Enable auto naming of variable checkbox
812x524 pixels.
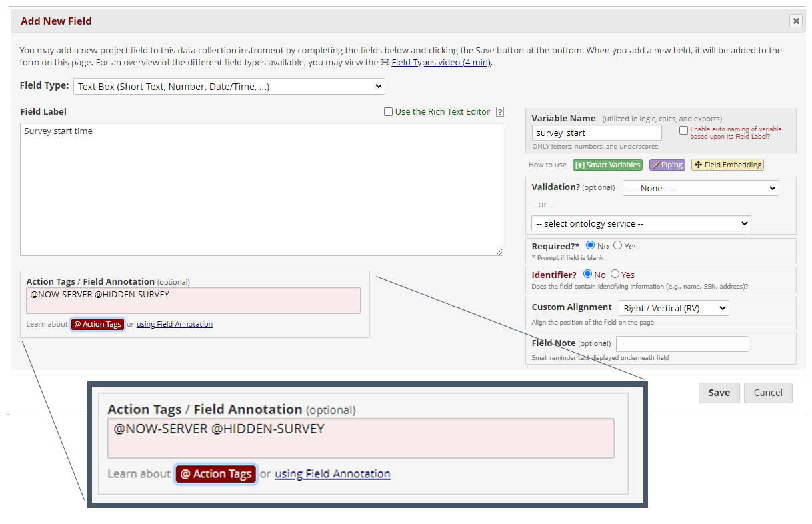pyautogui.click(x=683, y=131)
